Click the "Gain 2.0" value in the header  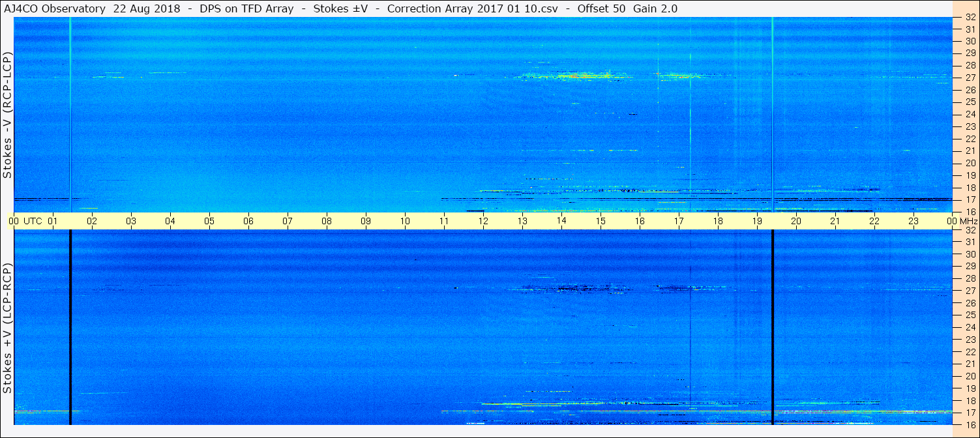[655, 8]
